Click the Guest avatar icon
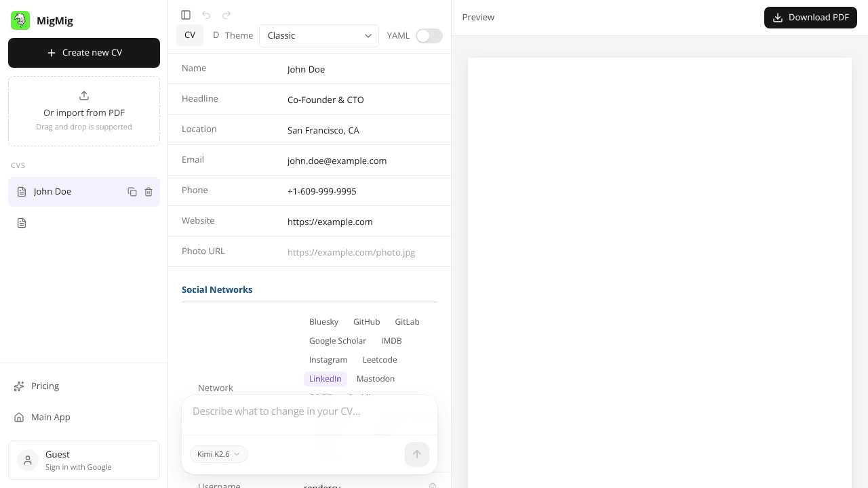Image resolution: width=868 pixels, height=488 pixels. pyautogui.click(x=28, y=460)
